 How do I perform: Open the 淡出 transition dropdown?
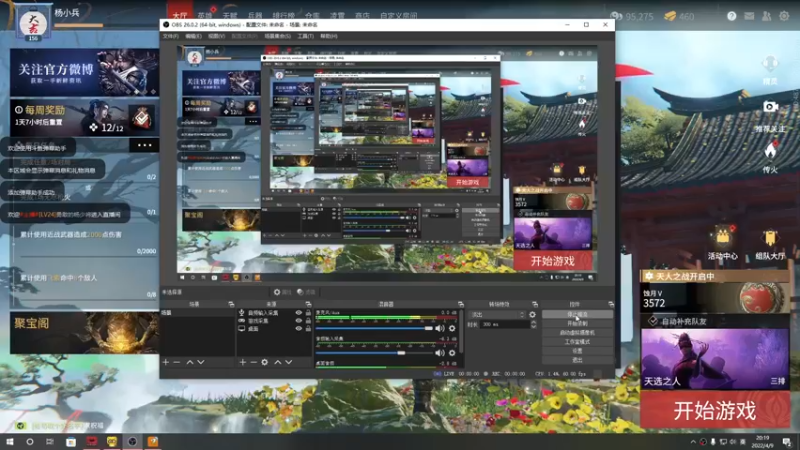click(x=497, y=315)
